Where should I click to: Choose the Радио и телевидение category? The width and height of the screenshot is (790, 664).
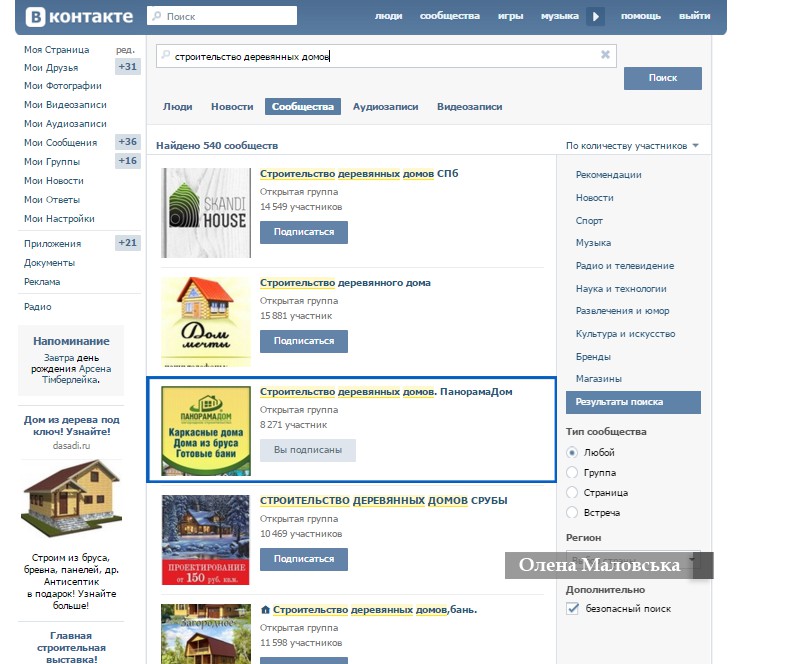pos(625,265)
